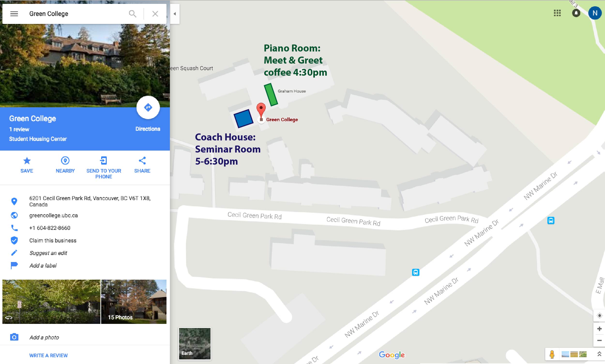This screenshot has height=364, width=605.
Task: Open the notifications bell
Action: point(576,13)
